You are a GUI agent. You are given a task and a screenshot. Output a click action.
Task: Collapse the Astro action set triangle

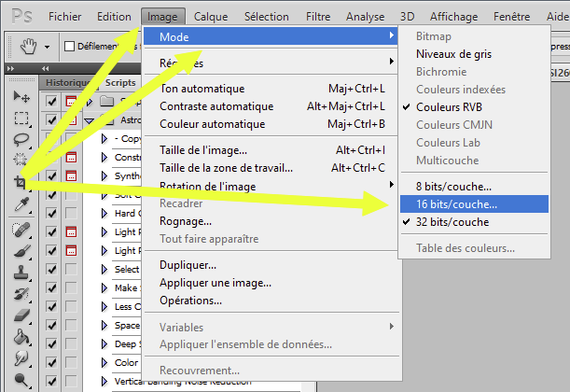click(x=90, y=121)
